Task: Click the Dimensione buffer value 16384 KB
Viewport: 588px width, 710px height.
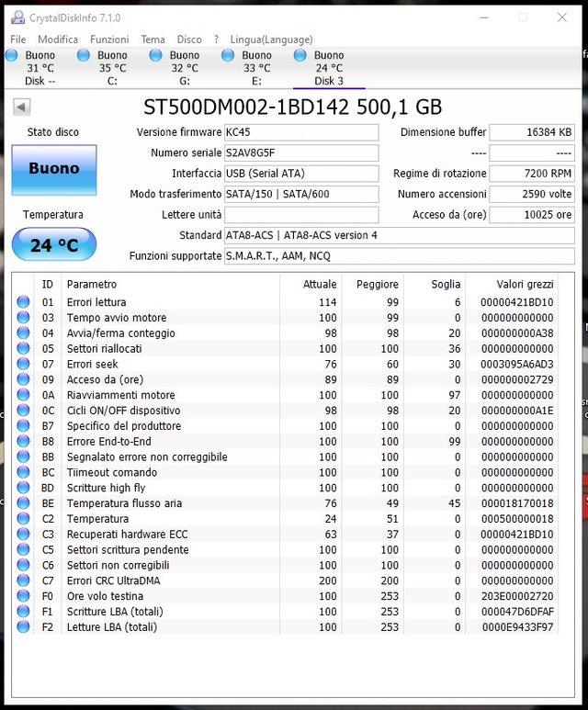Action: coord(532,132)
